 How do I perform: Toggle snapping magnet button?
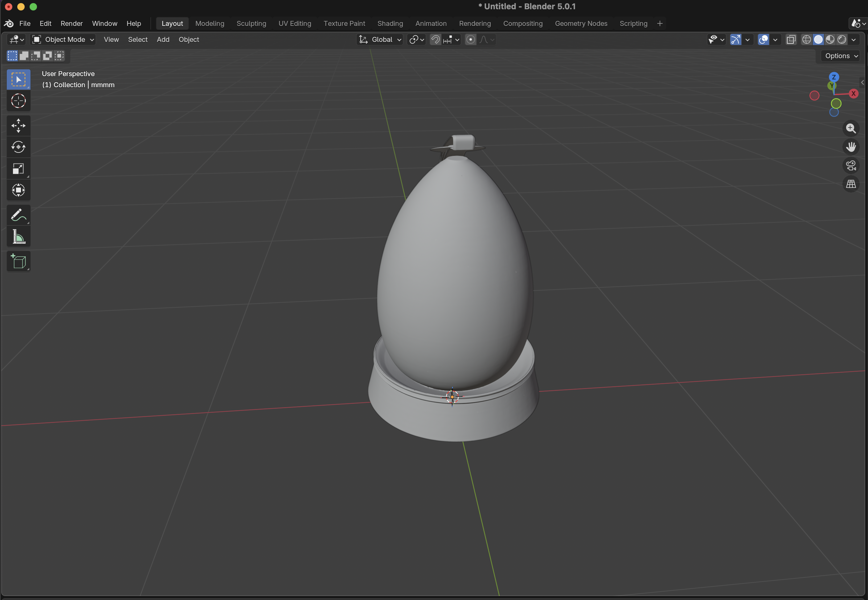point(435,39)
